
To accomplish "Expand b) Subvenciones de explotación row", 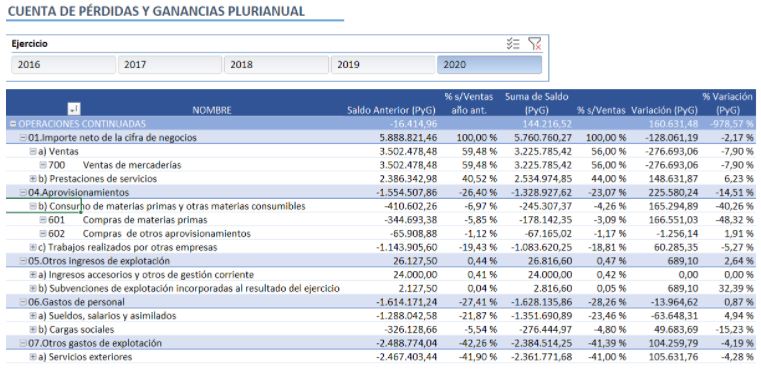I will 33,288.
